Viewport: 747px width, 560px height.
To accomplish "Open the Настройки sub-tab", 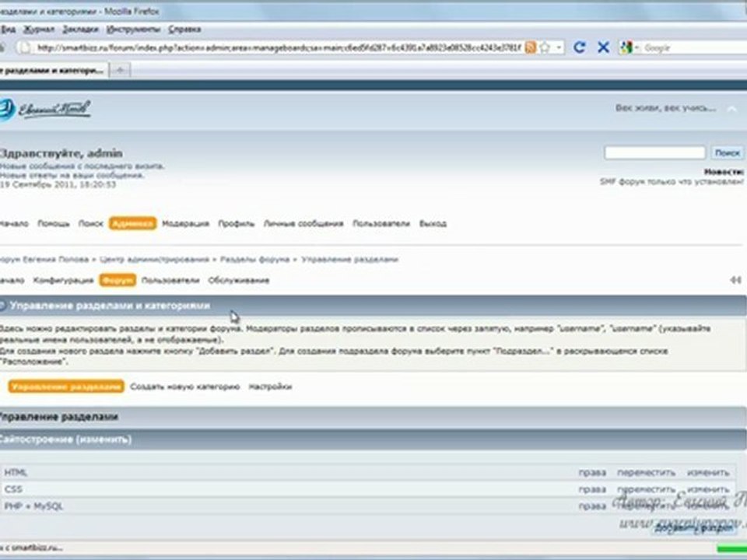I will coord(270,387).
